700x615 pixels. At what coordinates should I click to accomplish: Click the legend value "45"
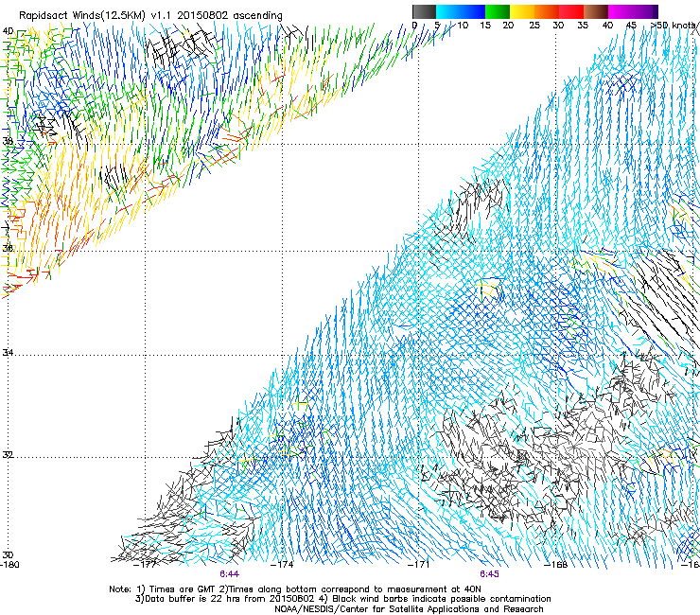[x=631, y=26]
